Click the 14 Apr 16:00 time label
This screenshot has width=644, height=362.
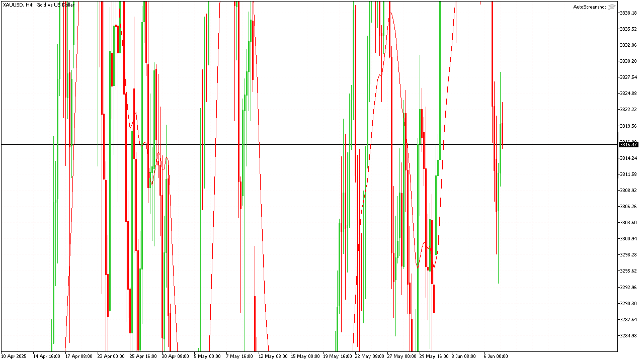46,356
